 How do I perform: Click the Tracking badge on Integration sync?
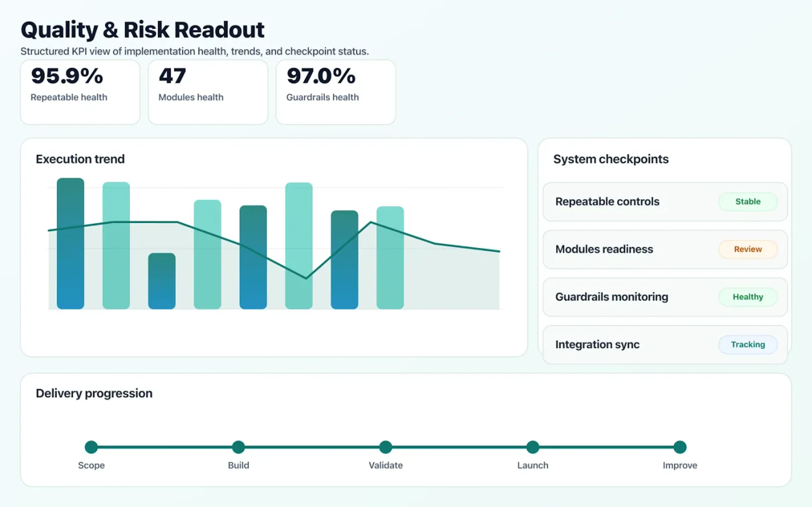pos(748,344)
